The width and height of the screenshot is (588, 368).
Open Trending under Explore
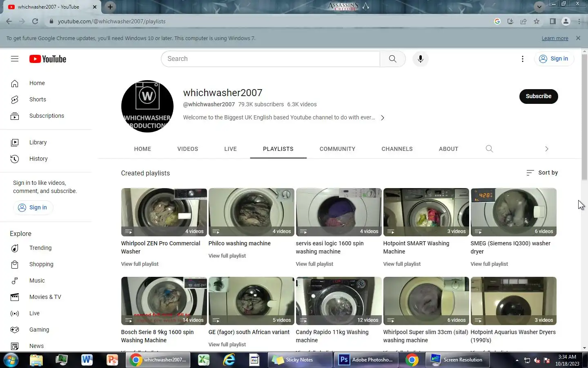pos(46,248)
